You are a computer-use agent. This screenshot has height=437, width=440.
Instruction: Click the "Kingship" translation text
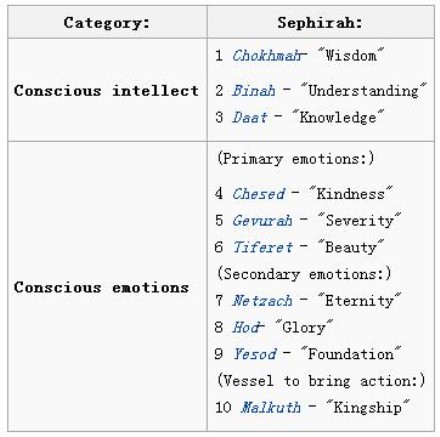pyautogui.click(x=367, y=407)
